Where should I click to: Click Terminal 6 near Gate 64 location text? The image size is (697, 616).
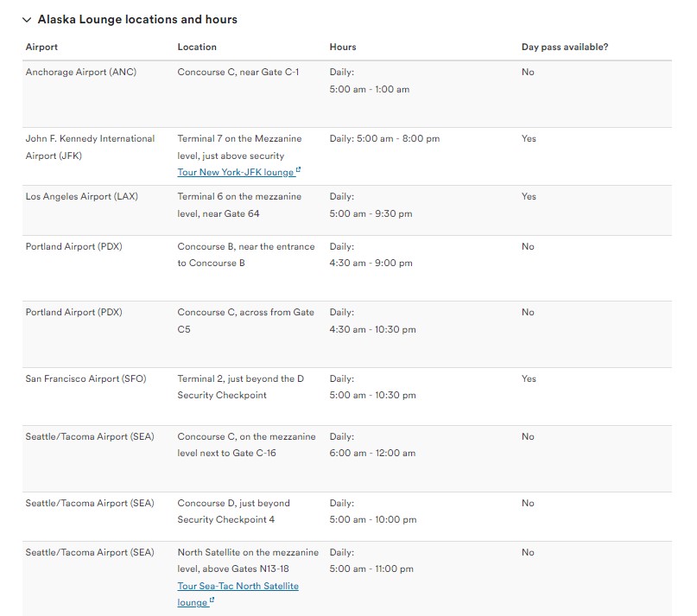tap(239, 205)
